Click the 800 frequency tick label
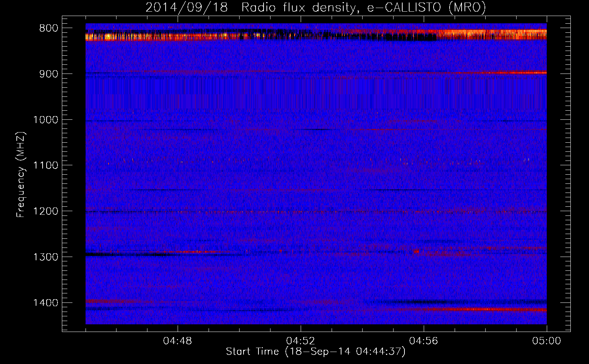The height and width of the screenshot is (364, 589). coord(49,28)
